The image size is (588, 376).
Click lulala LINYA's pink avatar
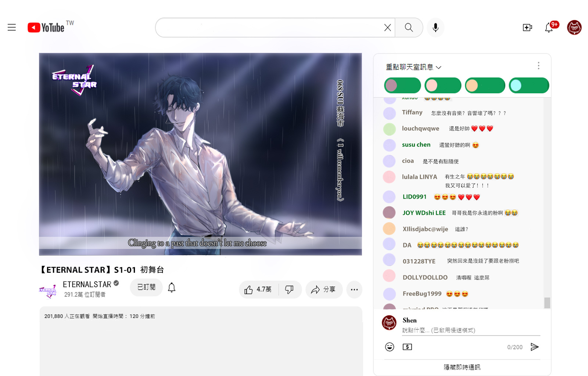coord(390,177)
